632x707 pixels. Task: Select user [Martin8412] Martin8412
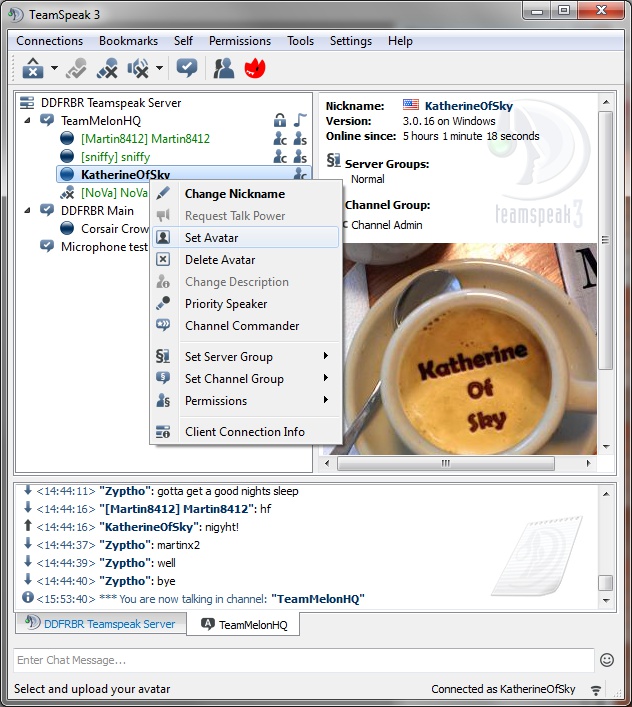click(x=145, y=139)
